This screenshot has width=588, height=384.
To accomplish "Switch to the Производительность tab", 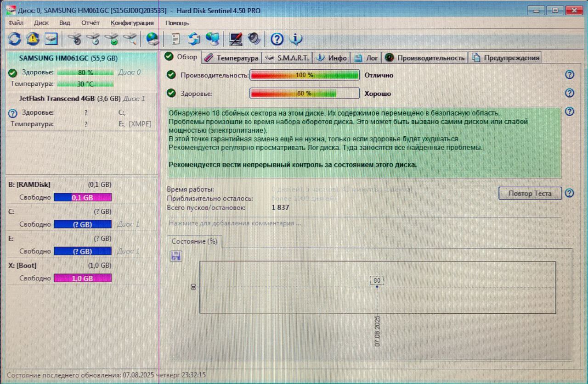I will click(425, 58).
